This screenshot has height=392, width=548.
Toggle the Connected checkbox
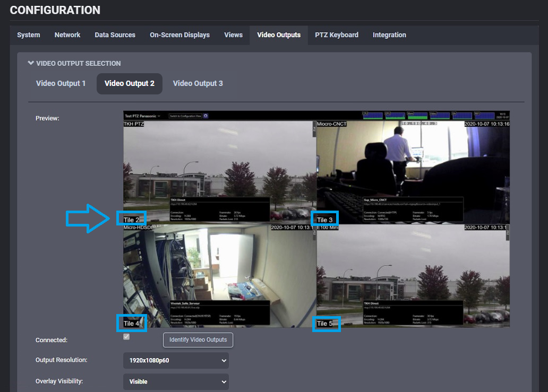[126, 336]
